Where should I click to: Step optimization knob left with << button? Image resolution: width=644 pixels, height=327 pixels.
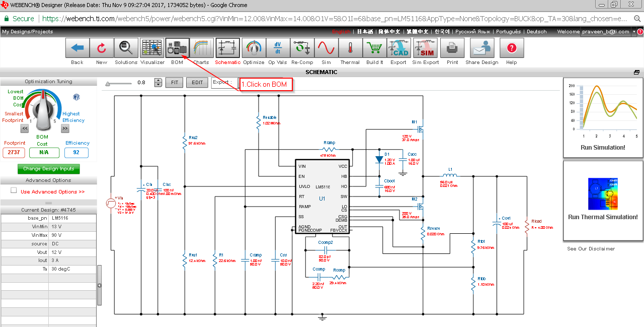coord(25,129)
